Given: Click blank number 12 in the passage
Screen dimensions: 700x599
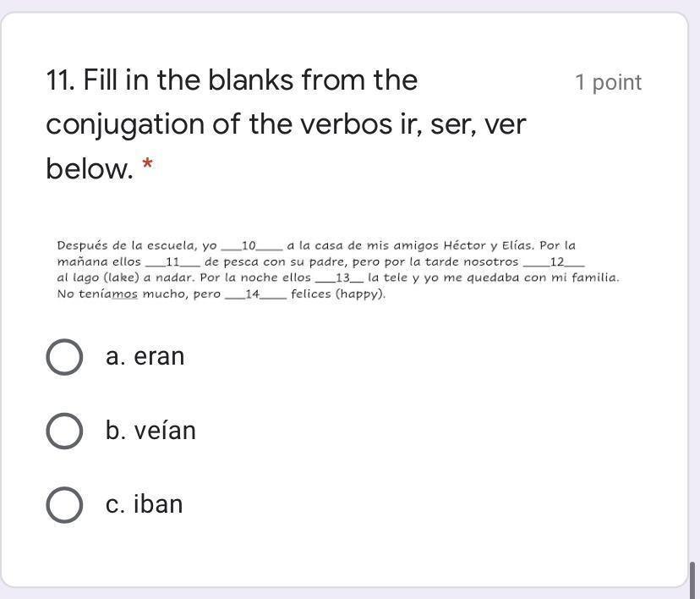Looking at the screenshot, I should [554, 261].
